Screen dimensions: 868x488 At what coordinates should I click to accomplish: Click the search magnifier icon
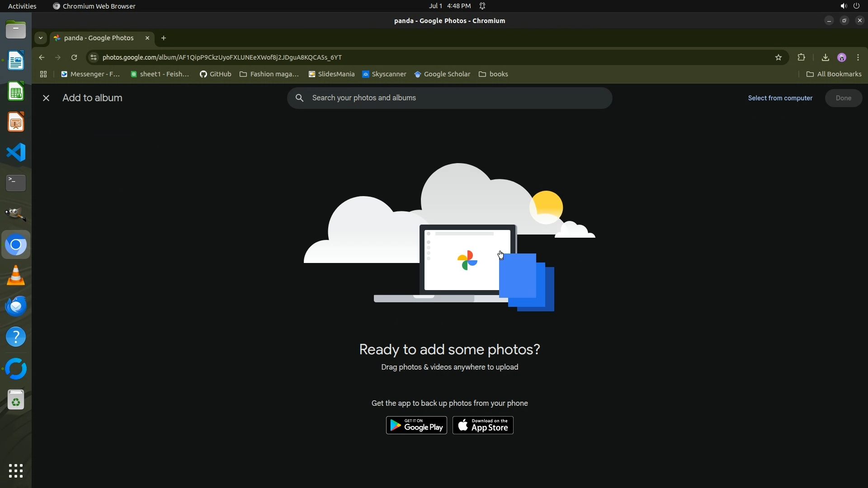click(x=299, y=98)
